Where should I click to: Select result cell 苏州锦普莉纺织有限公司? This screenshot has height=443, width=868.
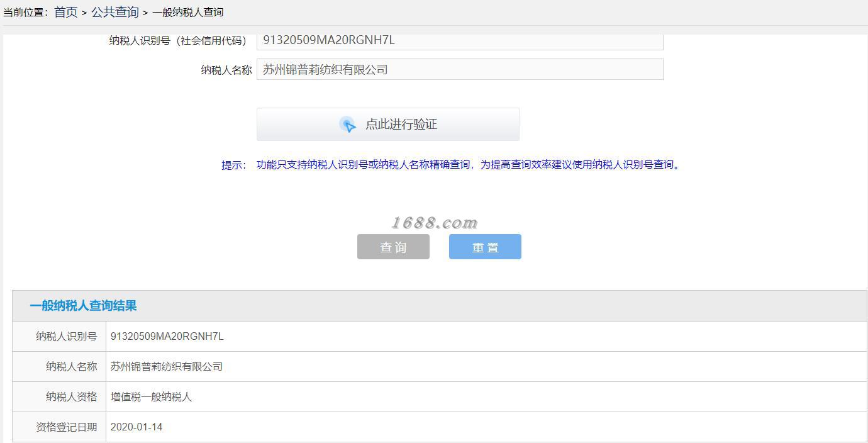(167, 367)
